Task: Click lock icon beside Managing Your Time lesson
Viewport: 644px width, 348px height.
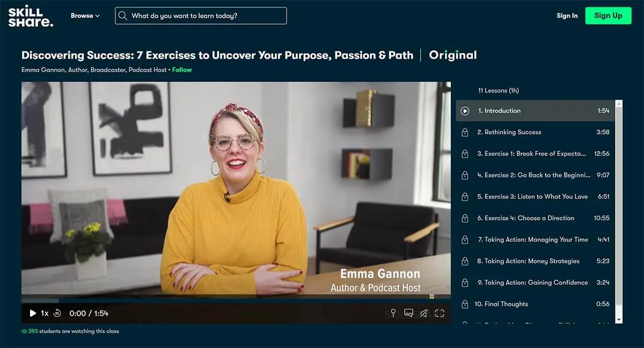Action: click(465, 240)
